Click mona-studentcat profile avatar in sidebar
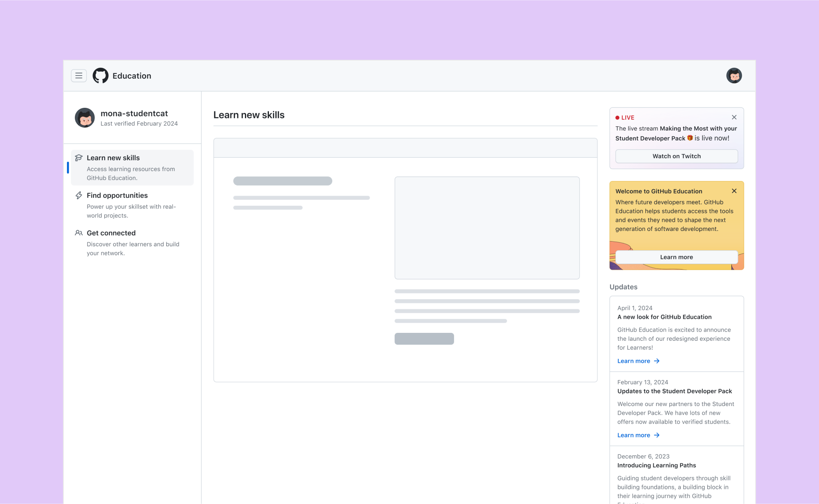 [85, 118]
